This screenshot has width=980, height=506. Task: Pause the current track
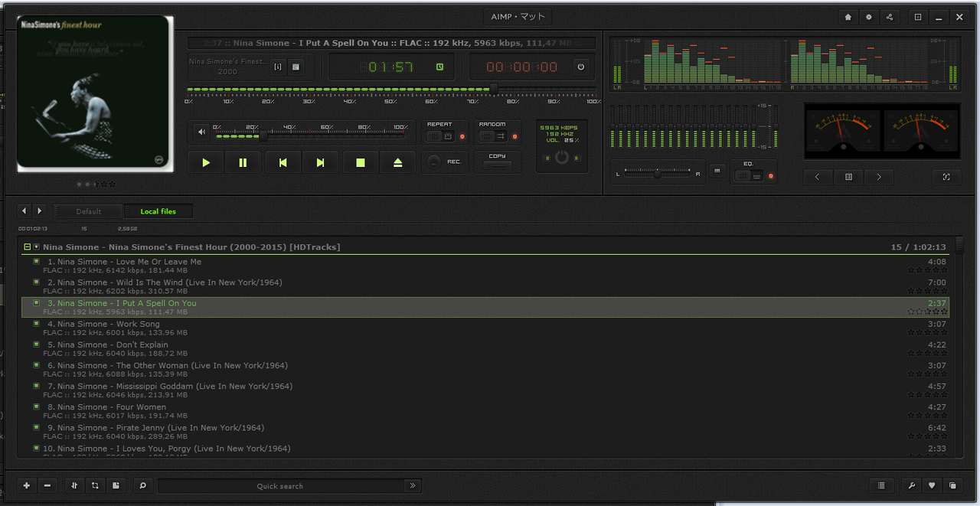tap(243, 162)
